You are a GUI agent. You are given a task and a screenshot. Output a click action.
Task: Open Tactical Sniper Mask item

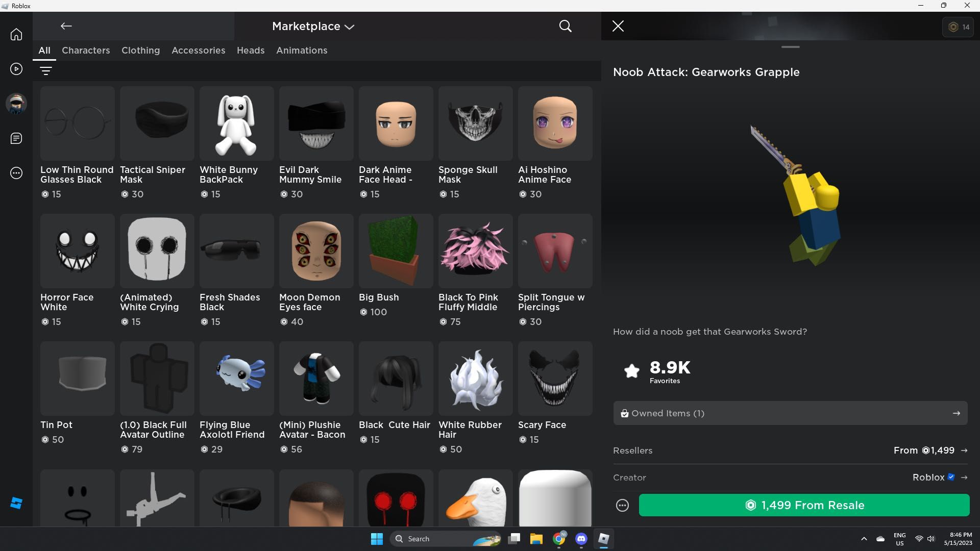pos(157,143)
